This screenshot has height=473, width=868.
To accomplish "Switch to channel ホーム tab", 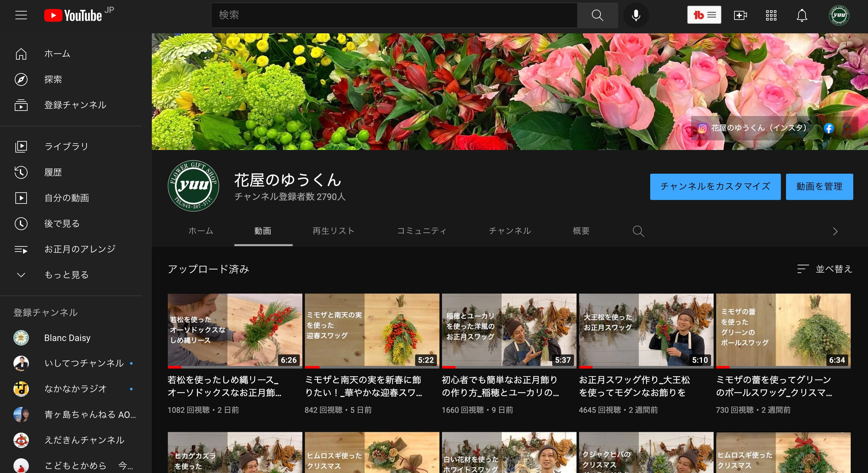I will click(x=201, y=231).
